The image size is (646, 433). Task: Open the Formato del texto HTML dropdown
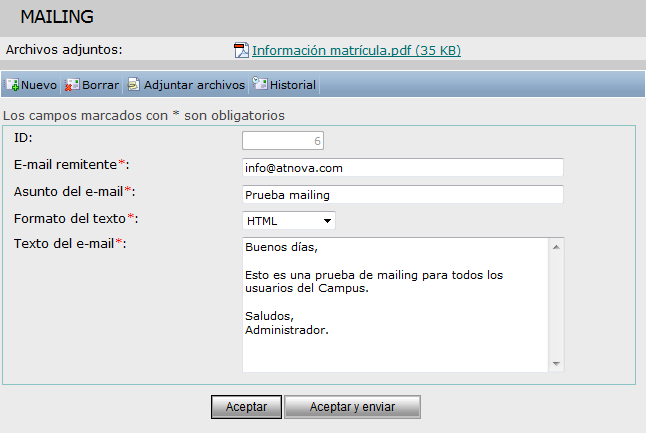tap(289, 221)
